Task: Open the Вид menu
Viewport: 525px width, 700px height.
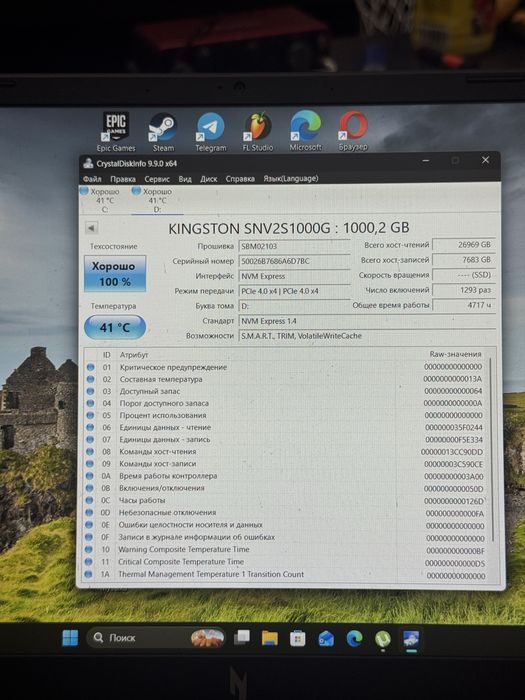Action: coord(185,179)
